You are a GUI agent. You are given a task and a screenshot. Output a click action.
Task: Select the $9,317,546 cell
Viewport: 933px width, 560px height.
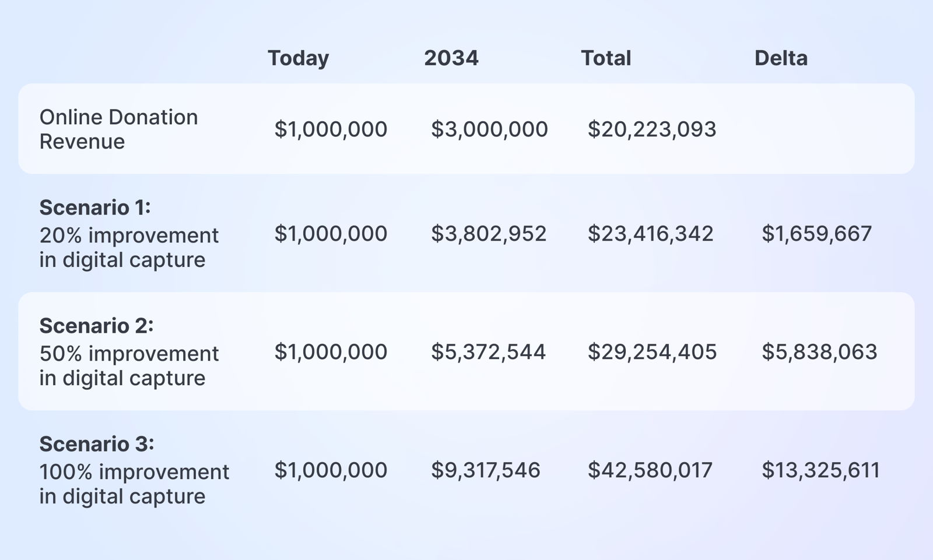(x=486, y=470)
